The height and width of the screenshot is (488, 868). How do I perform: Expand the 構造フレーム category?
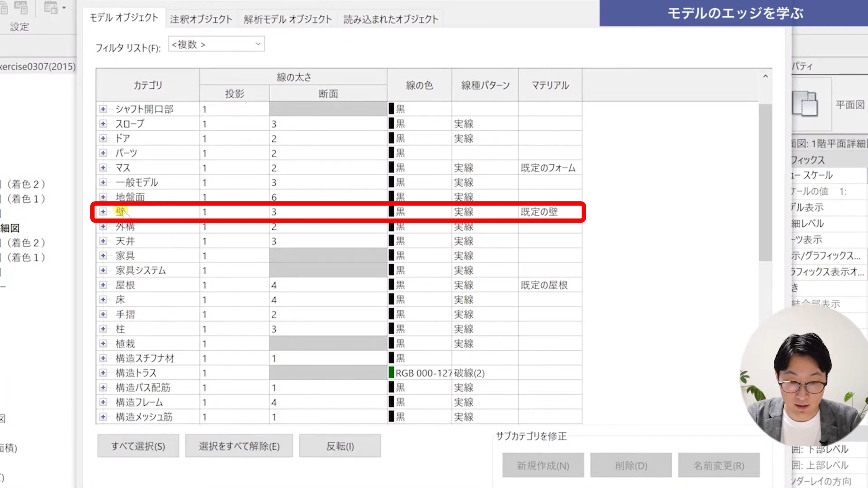click(103, 402)
